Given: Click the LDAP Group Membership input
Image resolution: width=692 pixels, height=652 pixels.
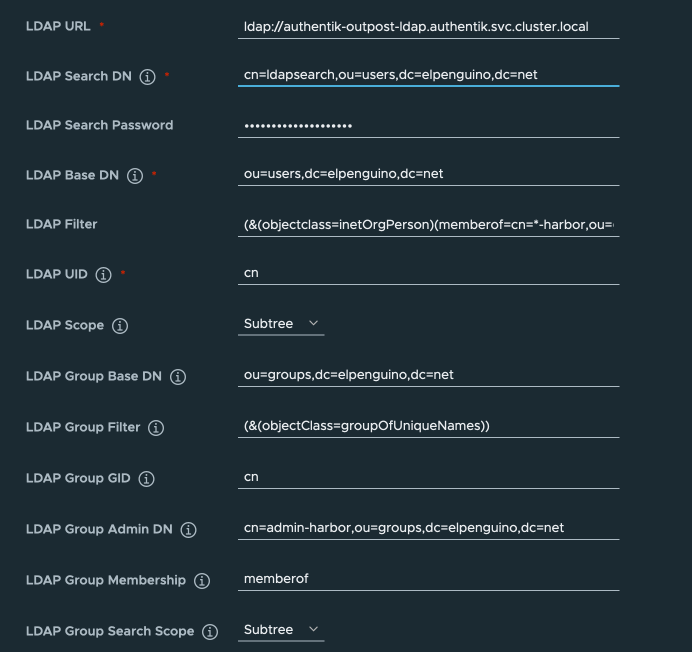Looking at the screenshot, I should point(428,578).
